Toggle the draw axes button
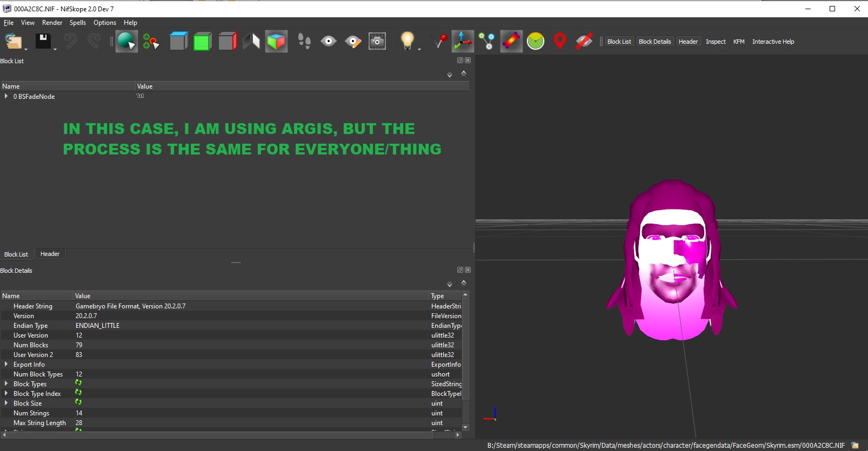 463,42
